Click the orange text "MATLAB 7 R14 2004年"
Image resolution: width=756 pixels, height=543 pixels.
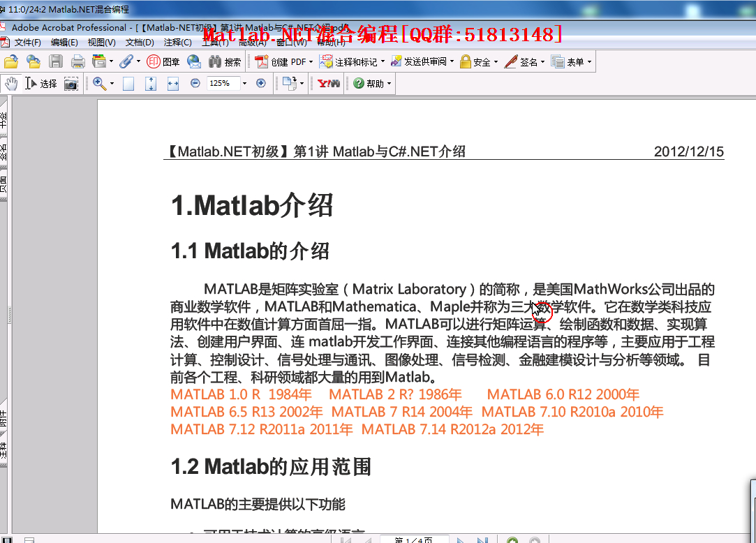(x=401, y=412)
